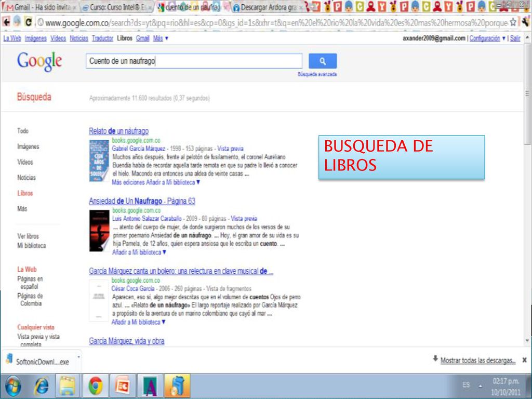This screenshot has height=399, width=532.
Task: Click Salir to sign out
Action: pyautogui.click(x=515, y=38)
